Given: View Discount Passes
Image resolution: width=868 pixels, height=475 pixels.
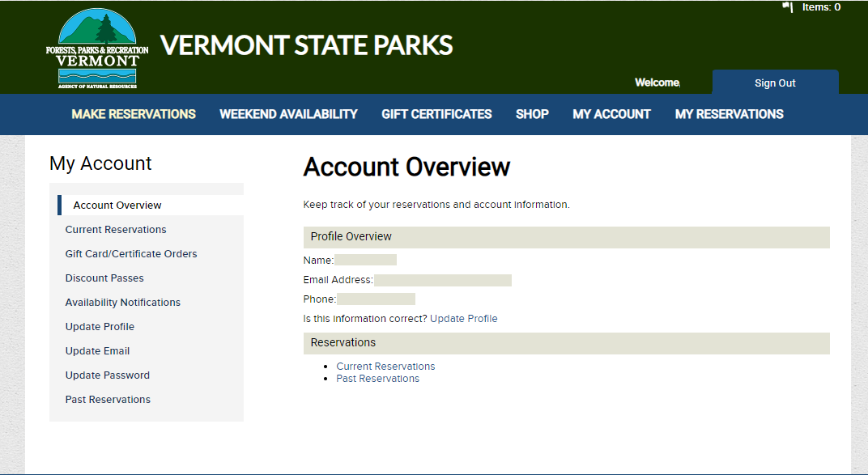Looking at the screenshot, I should [x=104, y=278].
